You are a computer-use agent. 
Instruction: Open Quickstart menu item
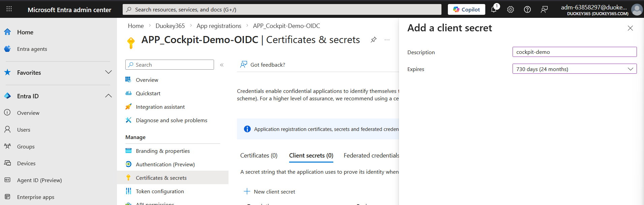(x=148, y=93)
